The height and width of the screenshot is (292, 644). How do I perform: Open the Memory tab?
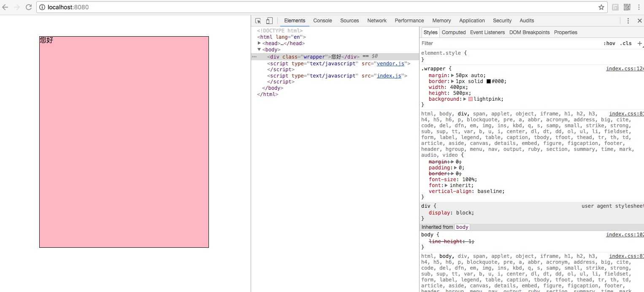[441, 21]
